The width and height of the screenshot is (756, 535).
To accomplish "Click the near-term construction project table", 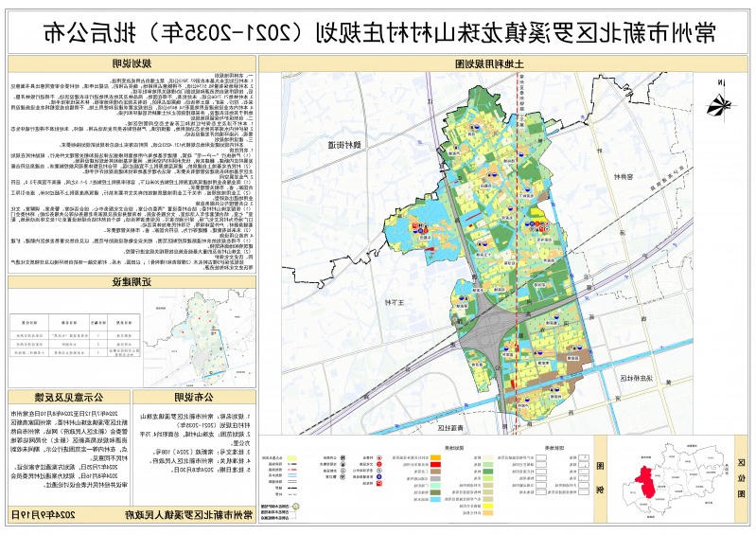I will click(75, 336).
